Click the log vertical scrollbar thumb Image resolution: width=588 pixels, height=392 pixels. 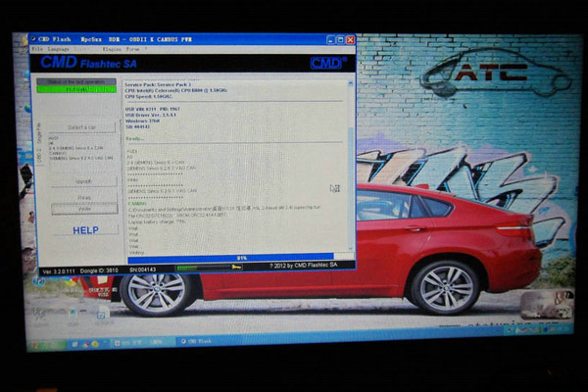(351, 185)
